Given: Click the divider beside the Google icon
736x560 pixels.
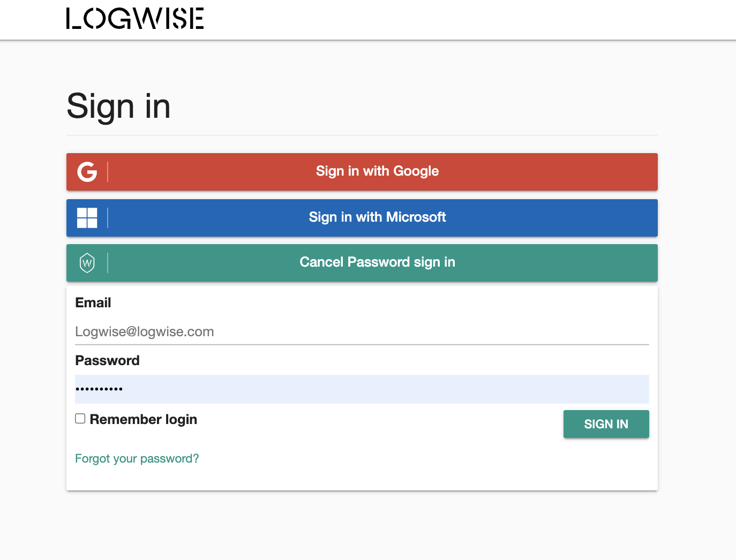Looking at the screenshot, I should click(x=108, y=172).
